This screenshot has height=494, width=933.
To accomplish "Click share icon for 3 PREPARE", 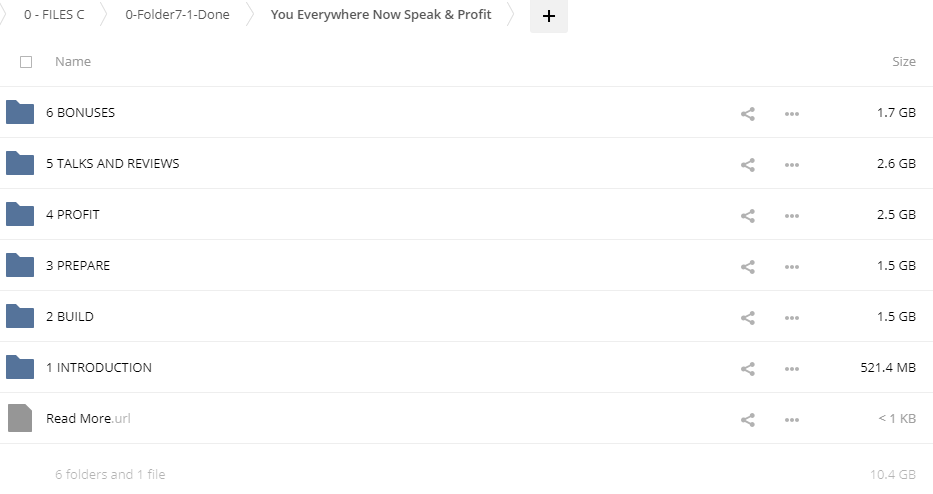I will click(747, 266).
